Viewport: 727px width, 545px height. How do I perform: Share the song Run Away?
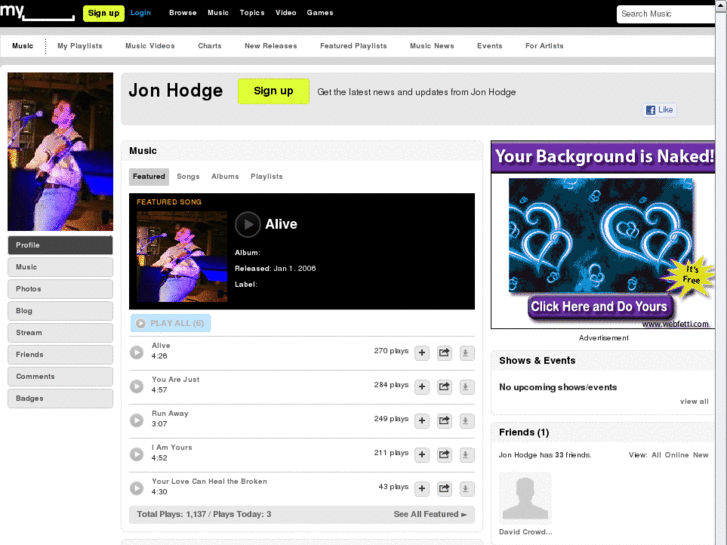(x=444, y=421)
